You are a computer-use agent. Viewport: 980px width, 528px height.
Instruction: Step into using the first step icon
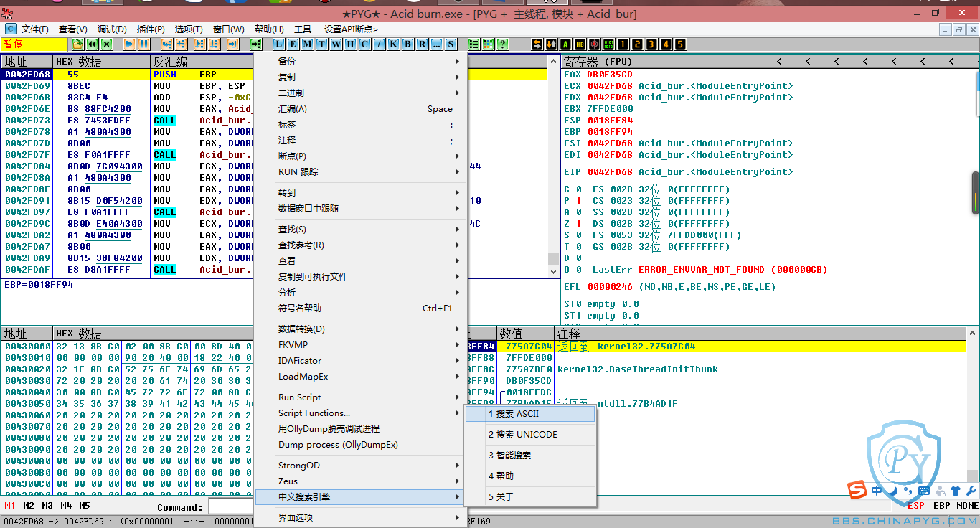click(x=166, y=44)
